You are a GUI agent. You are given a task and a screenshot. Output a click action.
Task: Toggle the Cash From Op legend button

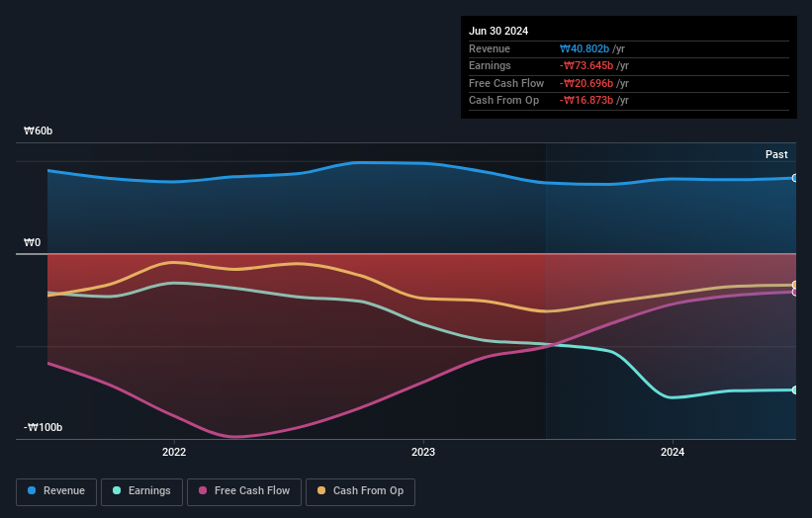pos(360,491)
